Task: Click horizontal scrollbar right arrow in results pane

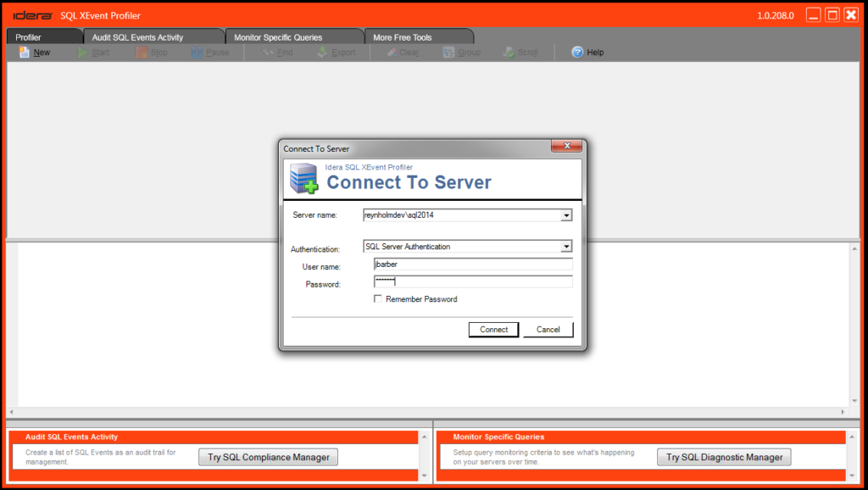Action: click(x=843, y=412)
